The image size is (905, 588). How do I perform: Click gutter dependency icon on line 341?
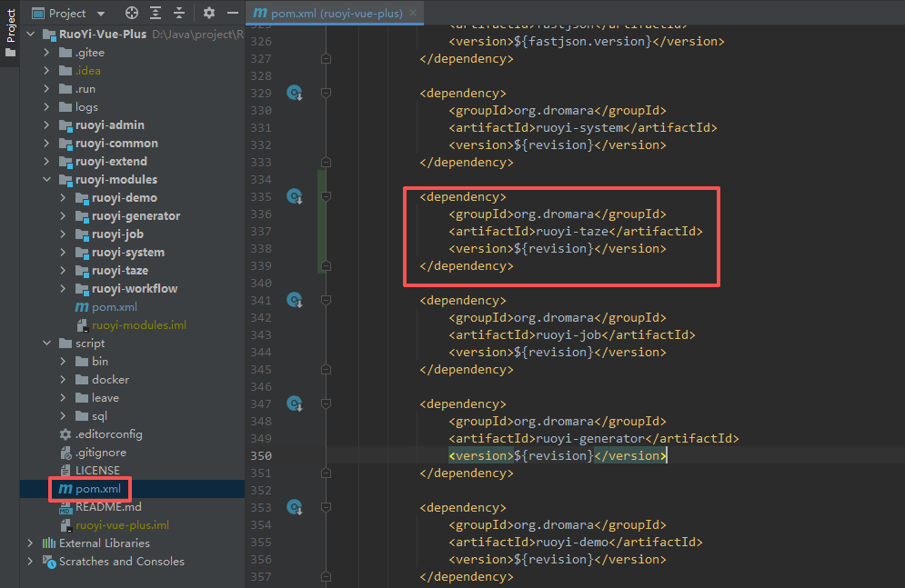point(295,300)
